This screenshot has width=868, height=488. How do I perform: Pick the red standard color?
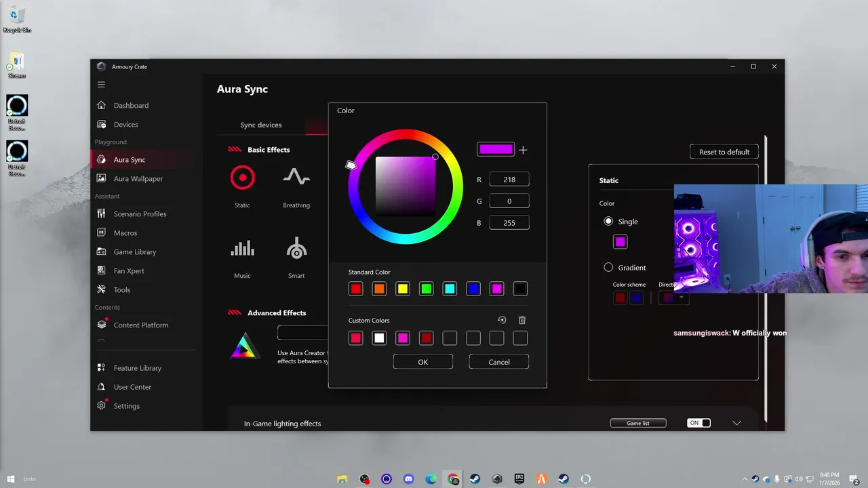[356, 289]
